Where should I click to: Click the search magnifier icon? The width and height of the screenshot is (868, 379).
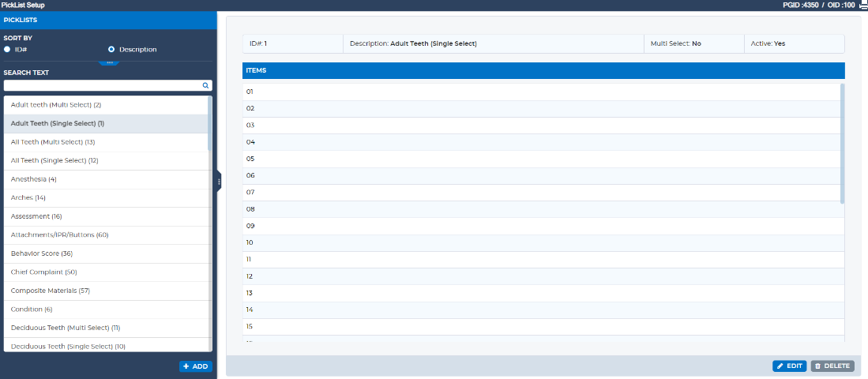pyautogui.click(x=205, y=86)
